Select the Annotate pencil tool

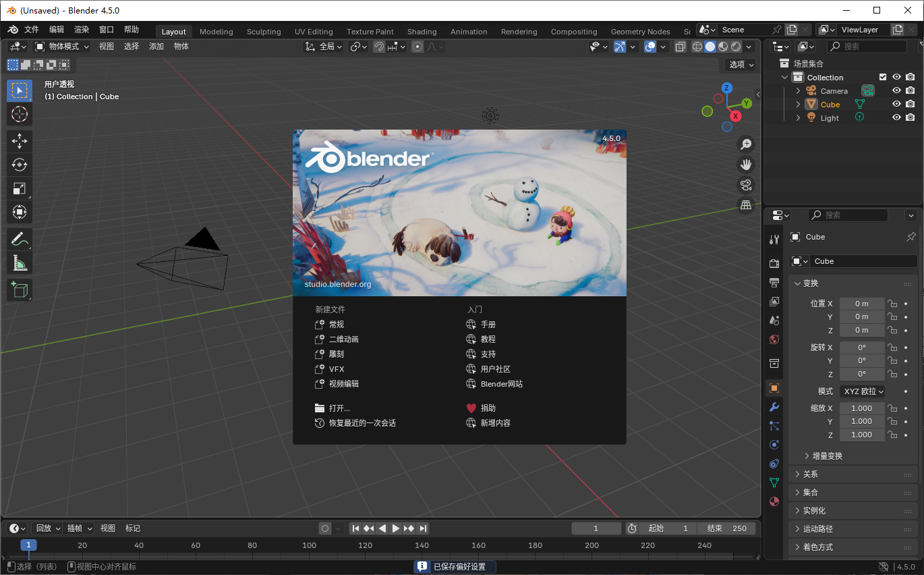tap(20, 239)
